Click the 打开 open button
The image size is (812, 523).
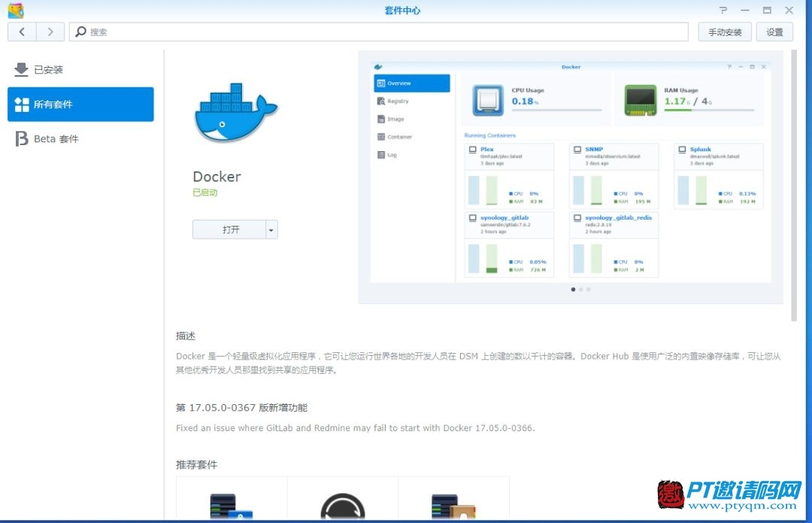229,230
